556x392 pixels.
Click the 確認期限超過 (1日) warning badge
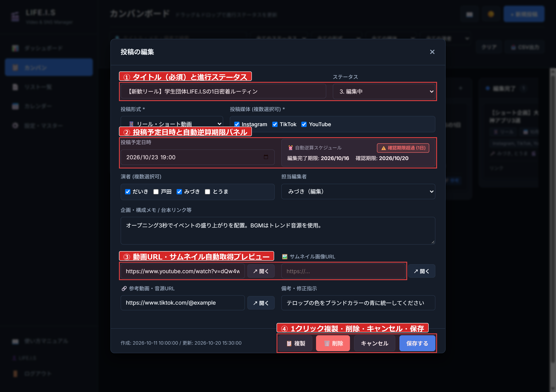pyautogui.click(x=403, y=148)
